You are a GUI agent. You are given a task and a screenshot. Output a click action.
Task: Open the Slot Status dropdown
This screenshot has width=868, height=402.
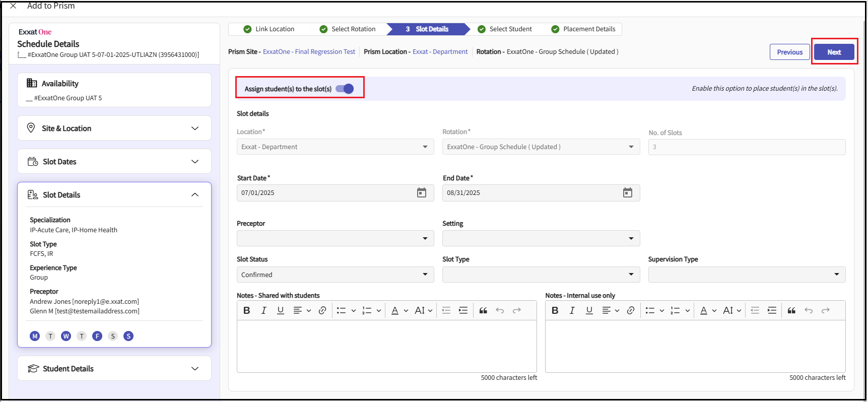click(335, 275)
